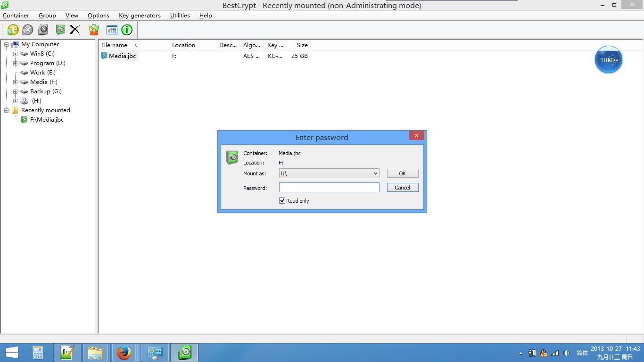Open the Utilities menu
The height and width of the screenshot is (362, 644).
pos(180,16)
